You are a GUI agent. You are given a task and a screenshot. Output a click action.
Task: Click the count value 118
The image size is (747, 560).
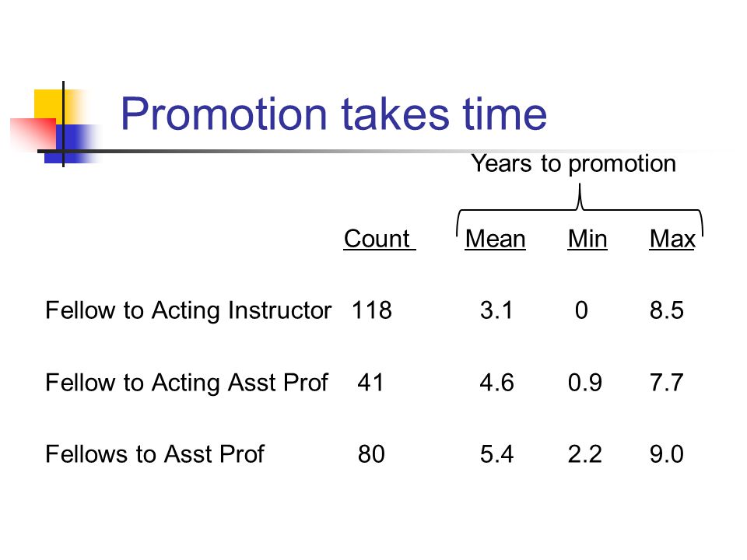[x=372, y=310]
